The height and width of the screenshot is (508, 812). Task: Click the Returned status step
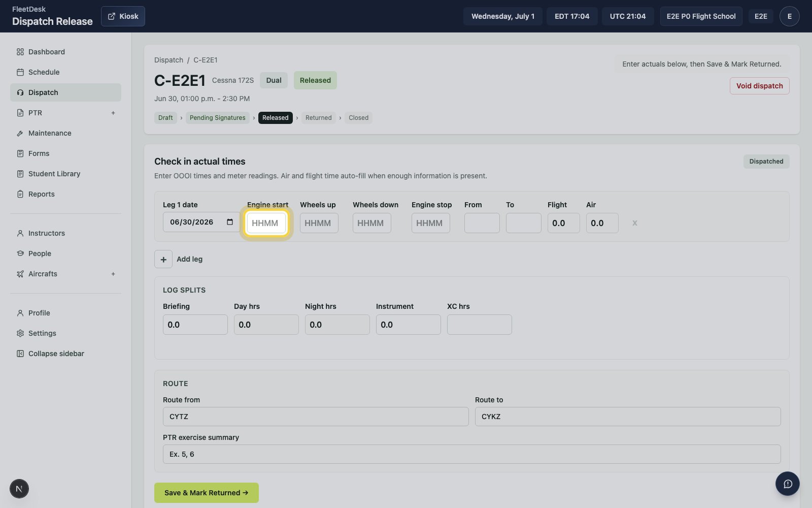click(x=319, y=118)
